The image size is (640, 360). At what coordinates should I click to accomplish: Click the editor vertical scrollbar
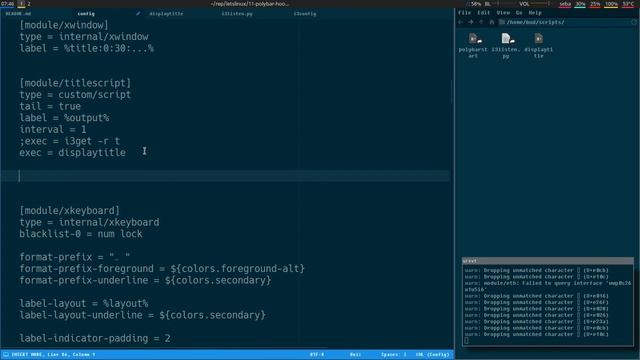tap(451, 92)
